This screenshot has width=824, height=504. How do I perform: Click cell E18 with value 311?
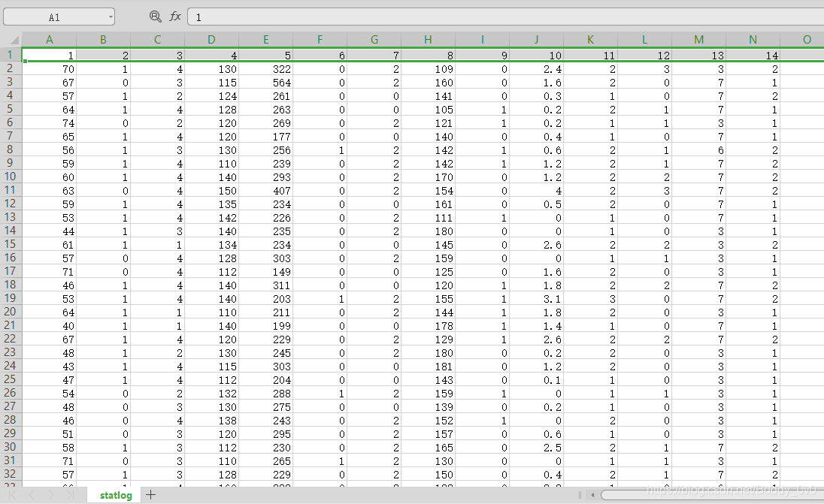pyautogui.click(x=266, y=285)
